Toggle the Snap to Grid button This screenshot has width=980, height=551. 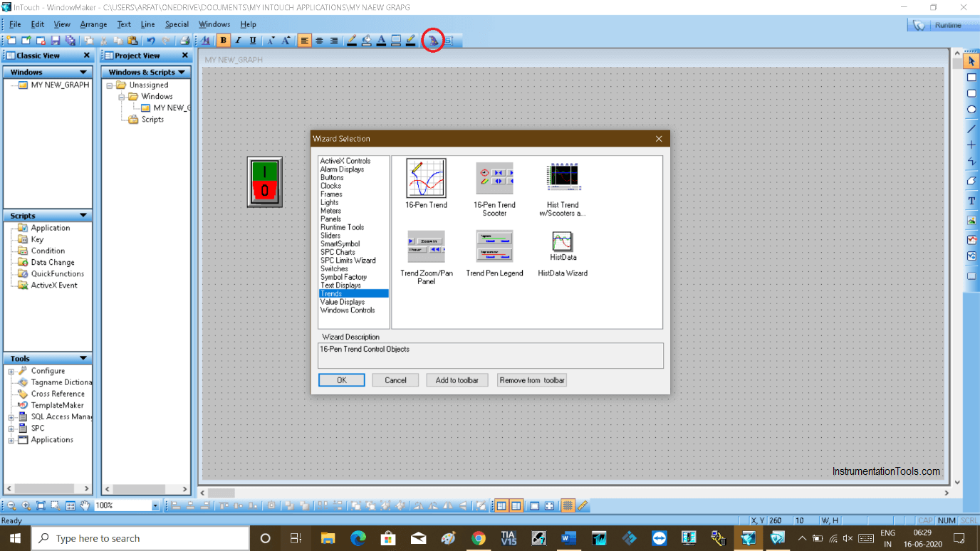[568, 505]
